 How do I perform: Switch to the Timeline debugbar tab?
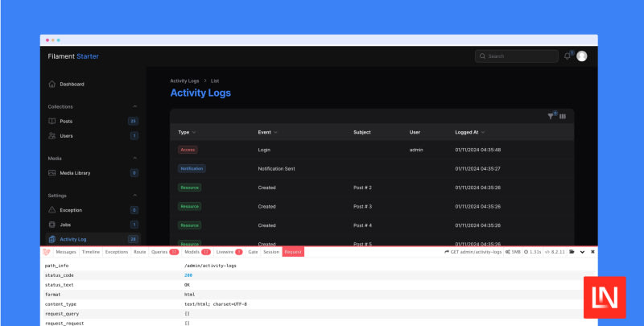coord(91,252)
